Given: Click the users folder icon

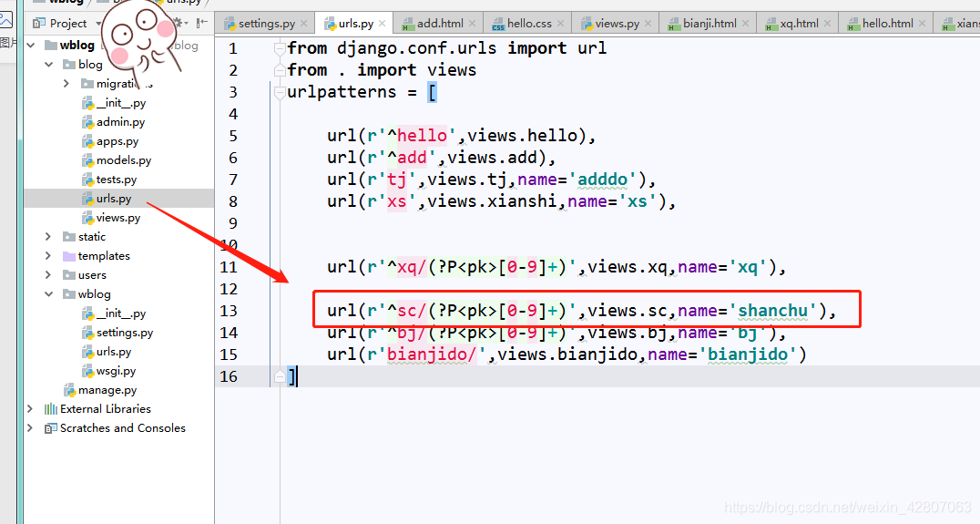Looking at the screenshot, I should tap(68, 274).
